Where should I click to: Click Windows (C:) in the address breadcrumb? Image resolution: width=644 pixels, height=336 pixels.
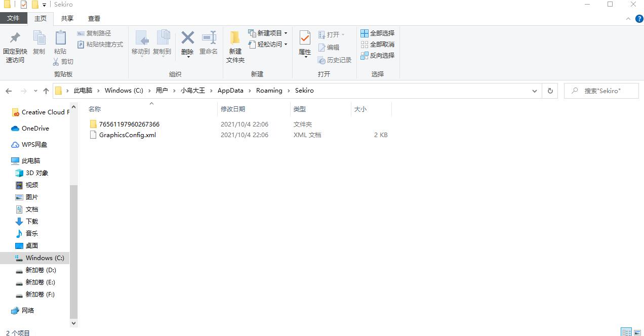(124, 91)
